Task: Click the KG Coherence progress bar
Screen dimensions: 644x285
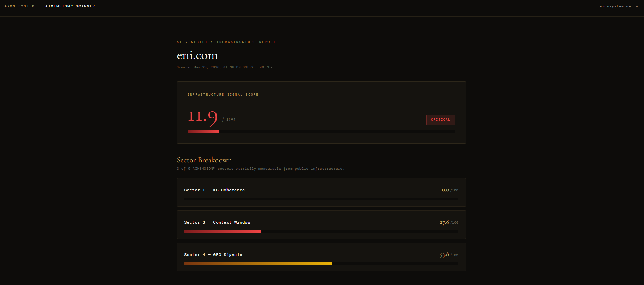Action: [321, 199]
